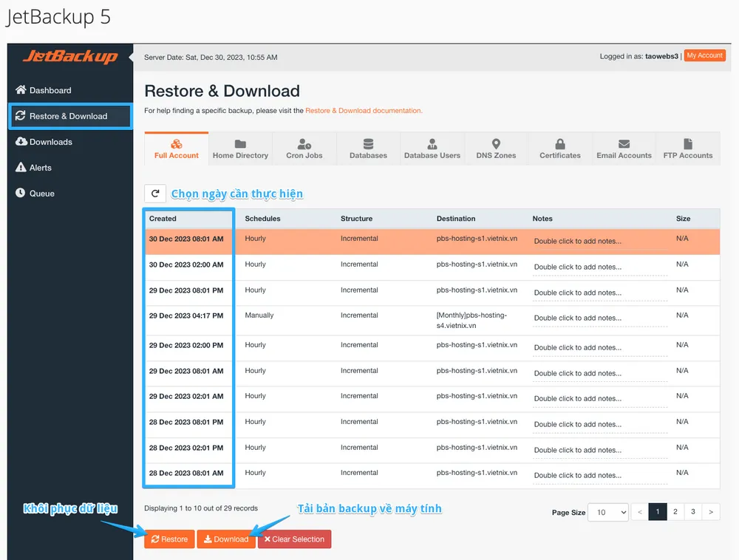Image resolution: width=739 pixels, height=560 pixels.
Task: Click the Restore button
Action: click(x=169, y=539)
